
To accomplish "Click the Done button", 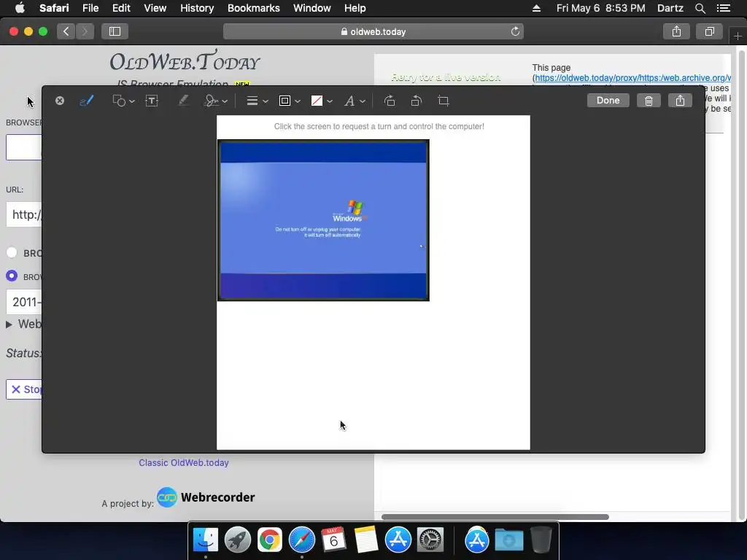I will (x=608, y=101).
